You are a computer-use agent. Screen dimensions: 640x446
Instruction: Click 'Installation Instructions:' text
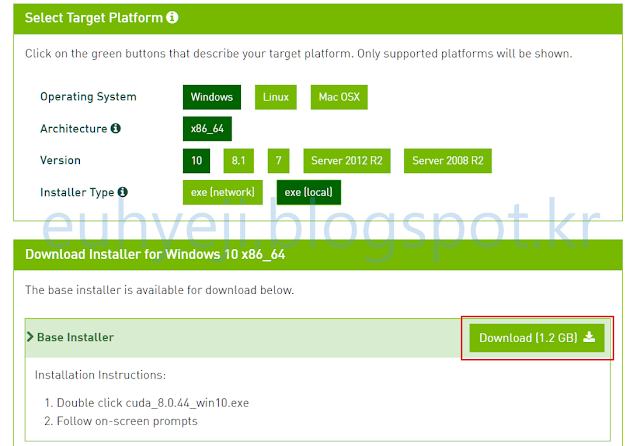100,375
